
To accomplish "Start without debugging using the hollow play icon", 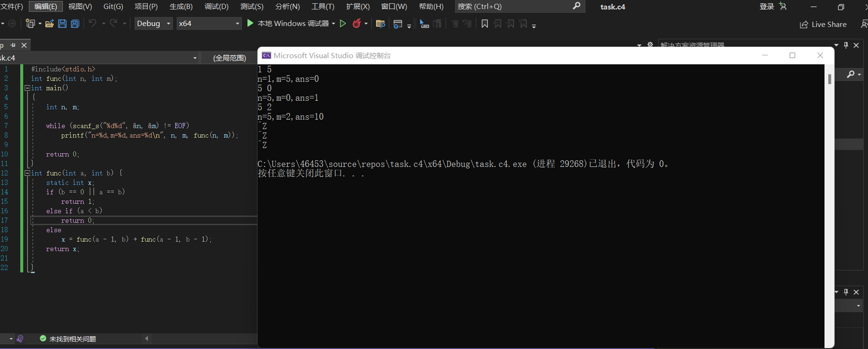I will 343,24.
